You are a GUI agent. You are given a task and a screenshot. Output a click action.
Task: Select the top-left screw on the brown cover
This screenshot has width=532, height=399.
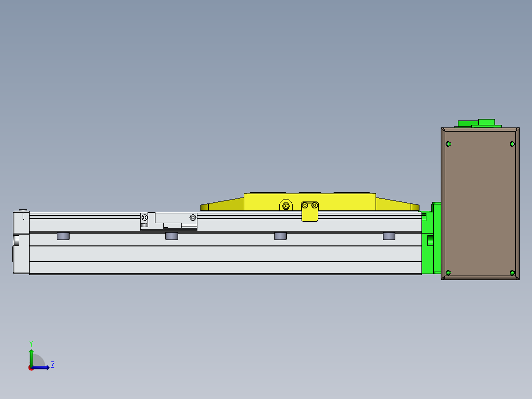pyautogui.click(x=449, y=144)
